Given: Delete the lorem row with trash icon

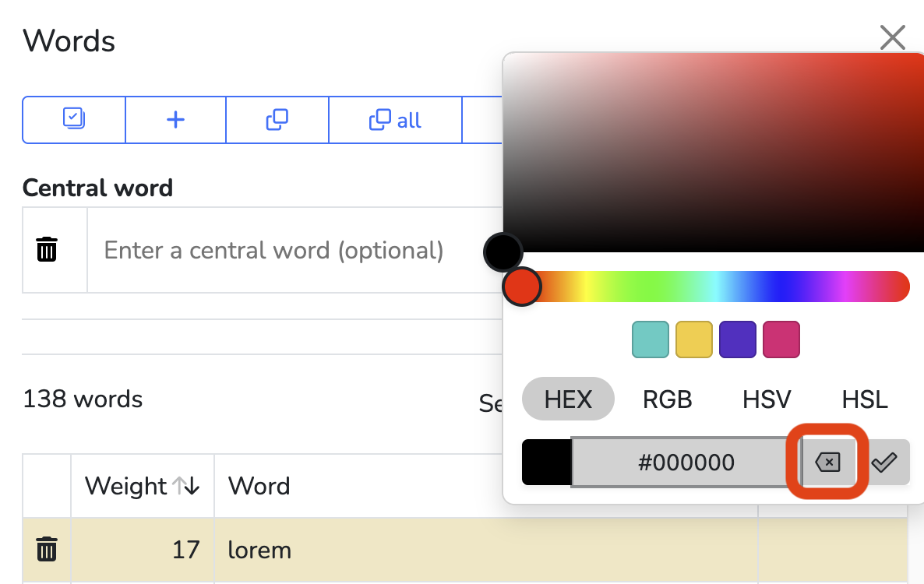Looking at the screenshot, I should 48,550.
